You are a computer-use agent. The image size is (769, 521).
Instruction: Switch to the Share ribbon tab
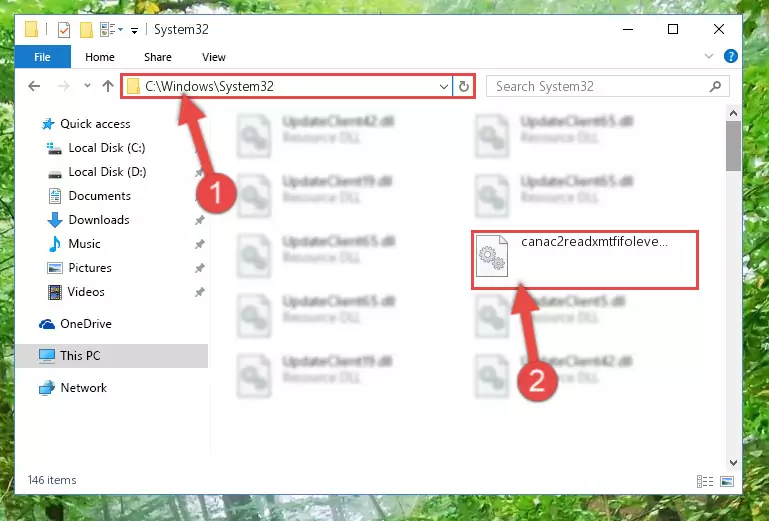[157, 57]
